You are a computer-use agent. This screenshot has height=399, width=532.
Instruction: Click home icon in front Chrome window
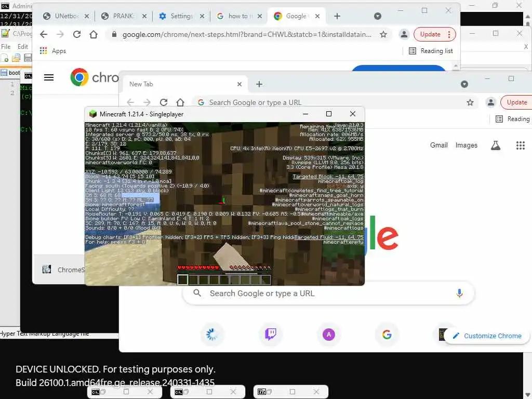pyautogui.click(x=180, y=102)
